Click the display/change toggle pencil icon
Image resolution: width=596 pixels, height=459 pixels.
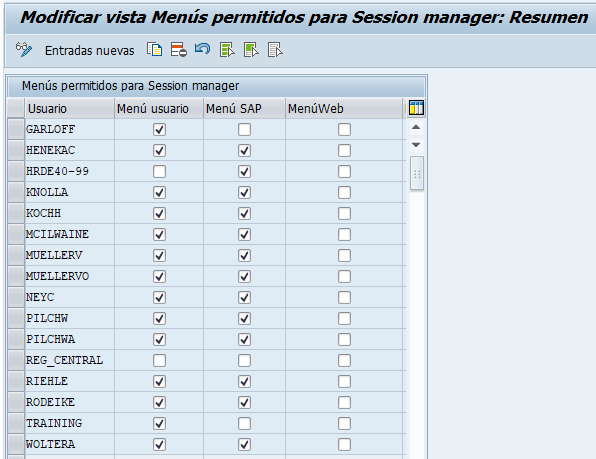point(24,50)
